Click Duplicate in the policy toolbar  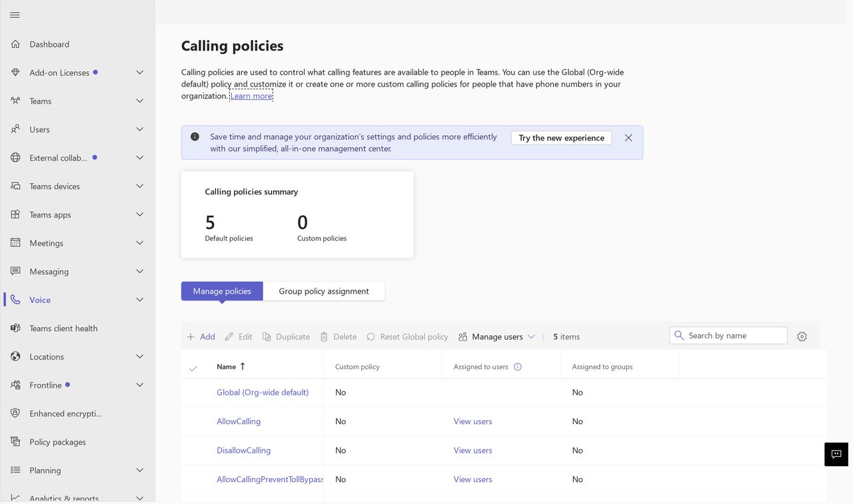point(286,337)
